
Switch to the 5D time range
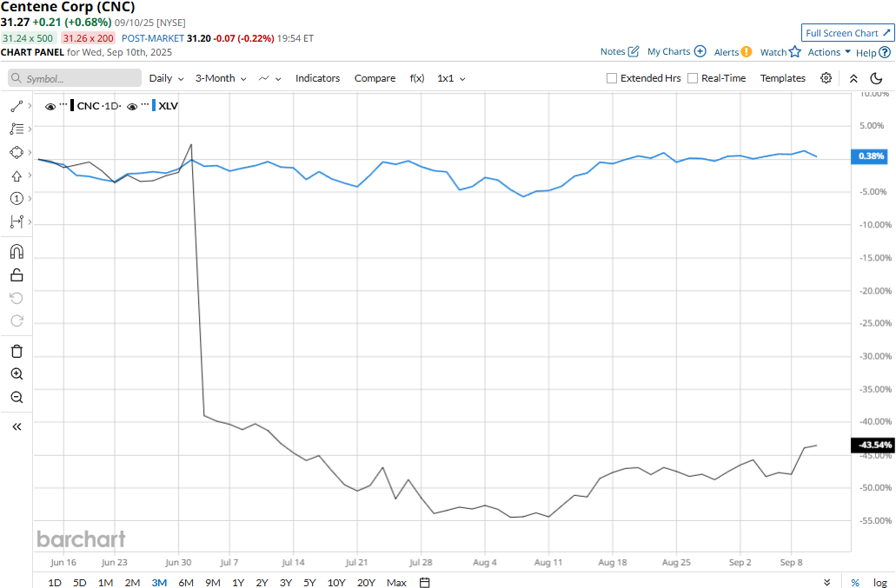(79, 582)
